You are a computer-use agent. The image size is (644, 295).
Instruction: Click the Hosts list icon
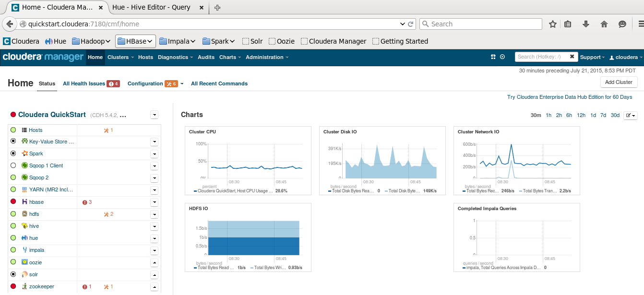click(x=24, y=130)
